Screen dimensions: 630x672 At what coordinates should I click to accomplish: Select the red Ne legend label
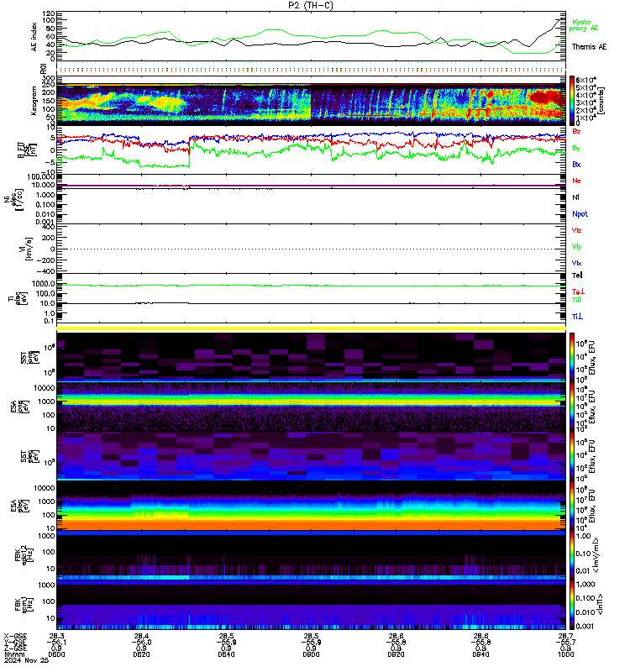point(576,181)
